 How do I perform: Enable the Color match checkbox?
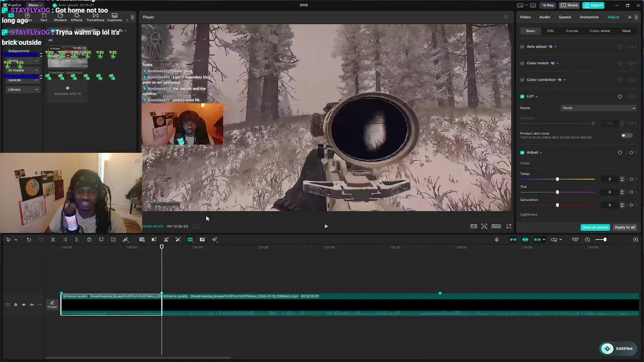point(522,63)
